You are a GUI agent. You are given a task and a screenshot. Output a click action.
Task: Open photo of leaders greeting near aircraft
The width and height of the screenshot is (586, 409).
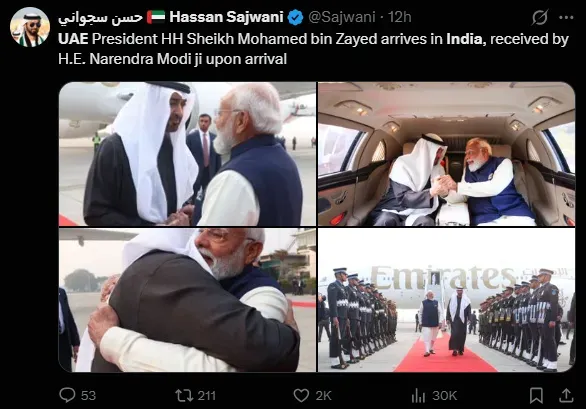pos(187,154)
